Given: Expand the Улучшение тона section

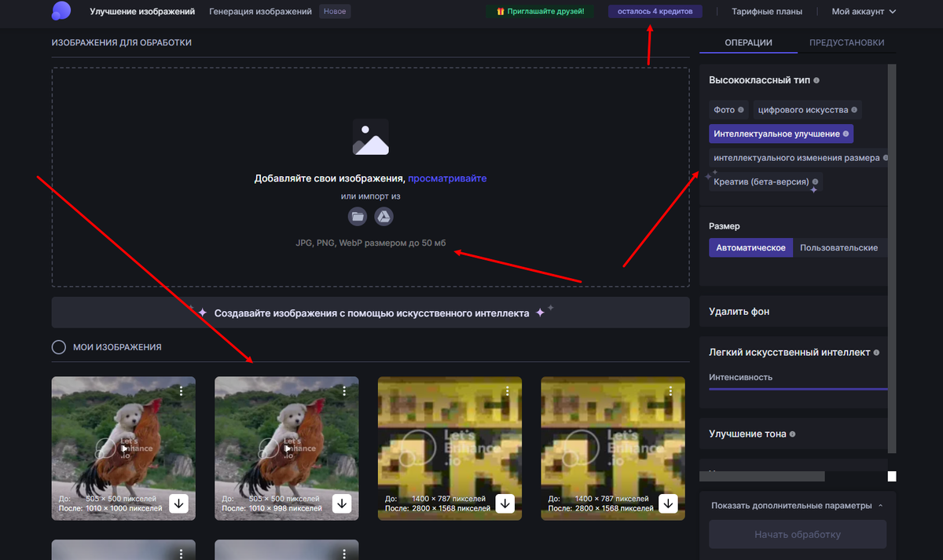Looking at the screenshot, I should point(793,434).
